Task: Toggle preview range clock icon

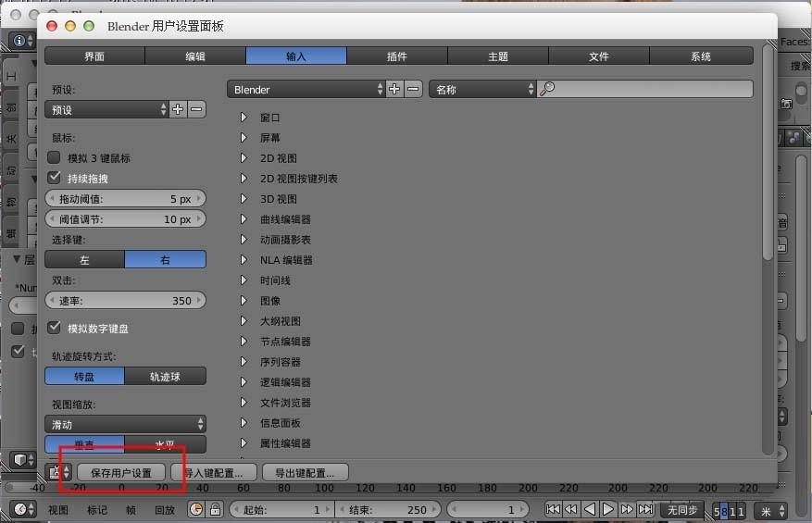Action: point(195,509)
